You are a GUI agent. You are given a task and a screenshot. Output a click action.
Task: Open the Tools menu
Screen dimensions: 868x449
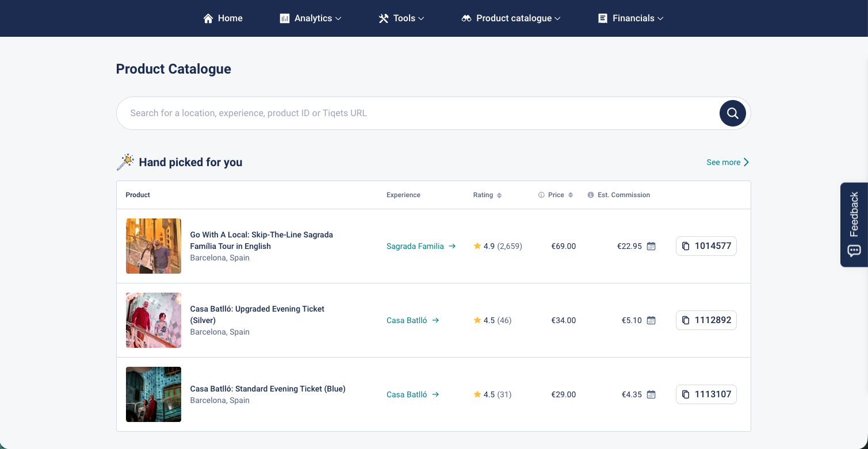402,18
